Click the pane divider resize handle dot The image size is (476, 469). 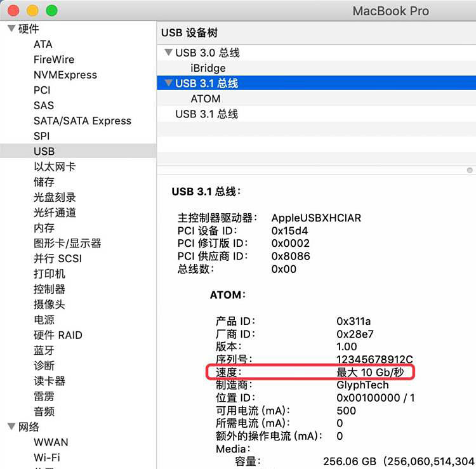pyautogui.click(x=469, y=170)
